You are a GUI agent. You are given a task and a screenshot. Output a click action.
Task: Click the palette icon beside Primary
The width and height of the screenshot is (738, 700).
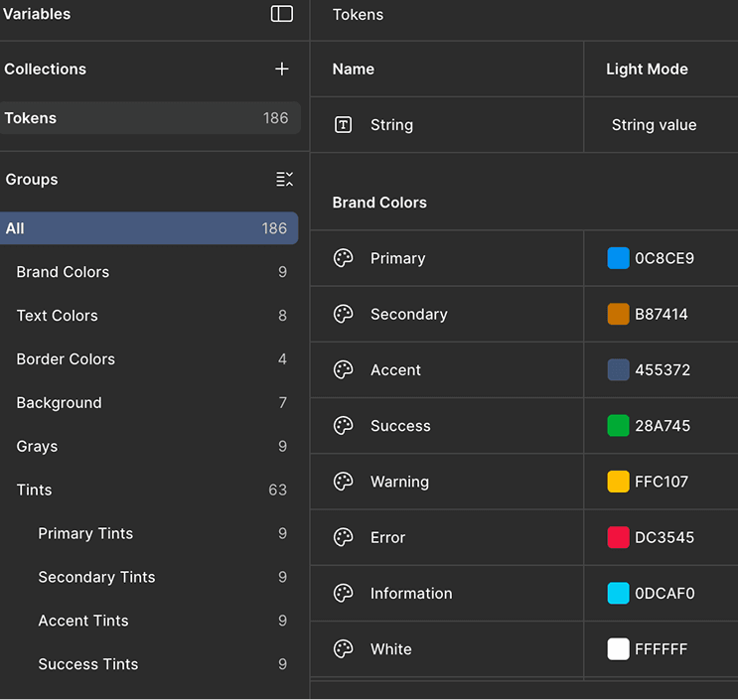343,258
